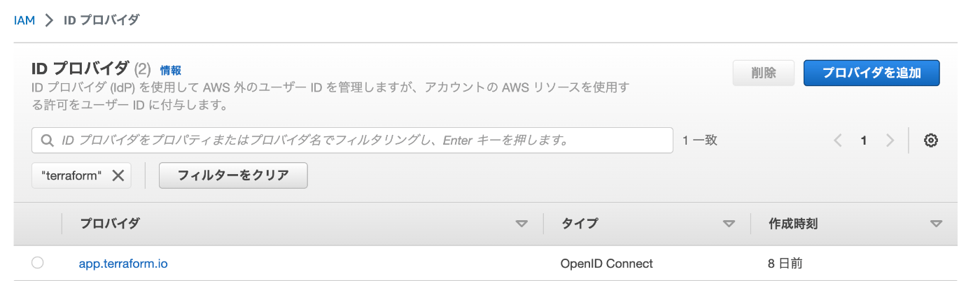
Task: Navigate to IAM breadcrumb link
Action: point(24,20)
